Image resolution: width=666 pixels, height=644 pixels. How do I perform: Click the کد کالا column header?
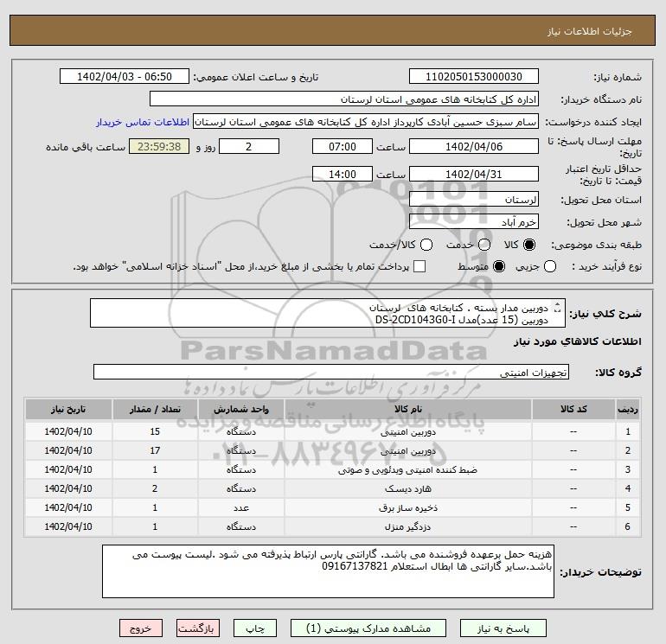[573, 409]
